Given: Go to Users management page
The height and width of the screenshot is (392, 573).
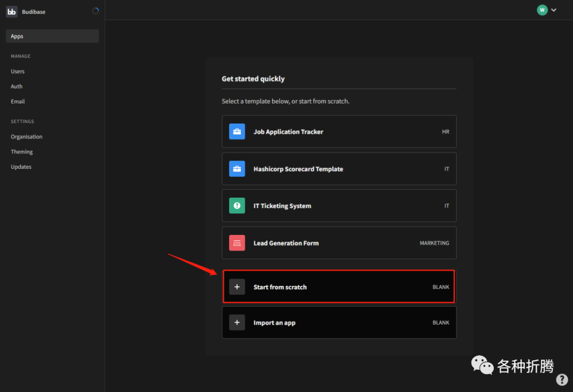Looking at the screenshot, I should click(x=18, y=71).
